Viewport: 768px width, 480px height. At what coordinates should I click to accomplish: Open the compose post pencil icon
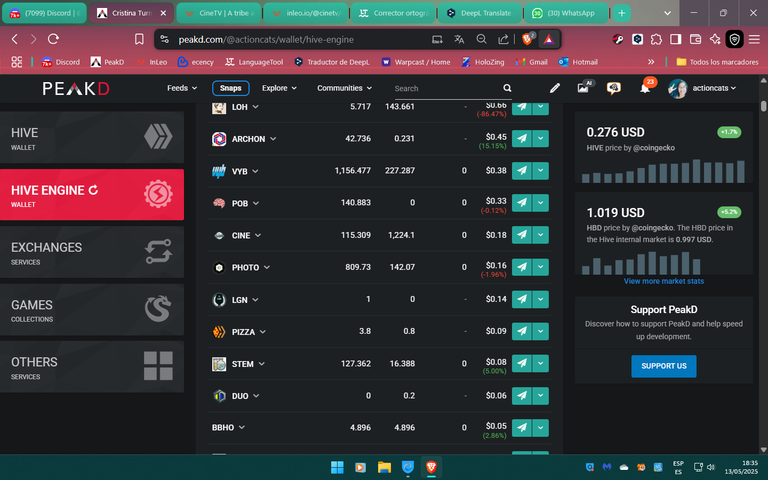click(x=554, y=88)
